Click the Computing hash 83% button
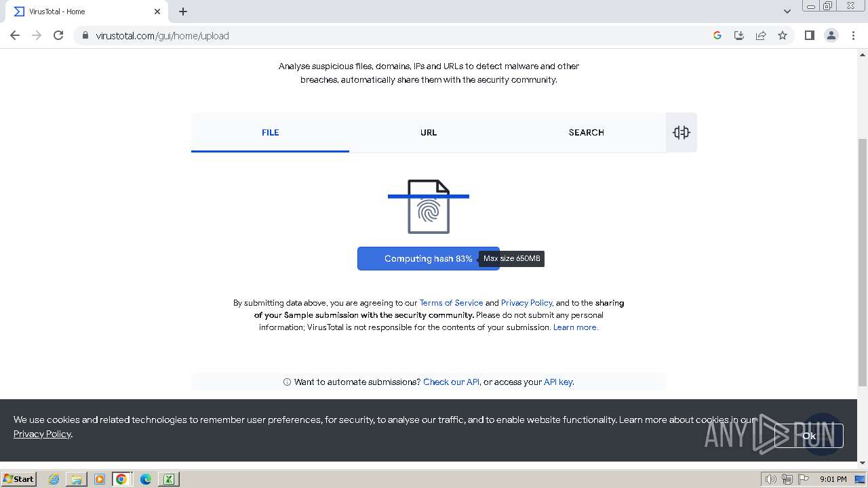The height and width of the screenshot is (488, 868). (x=429, y=258)
